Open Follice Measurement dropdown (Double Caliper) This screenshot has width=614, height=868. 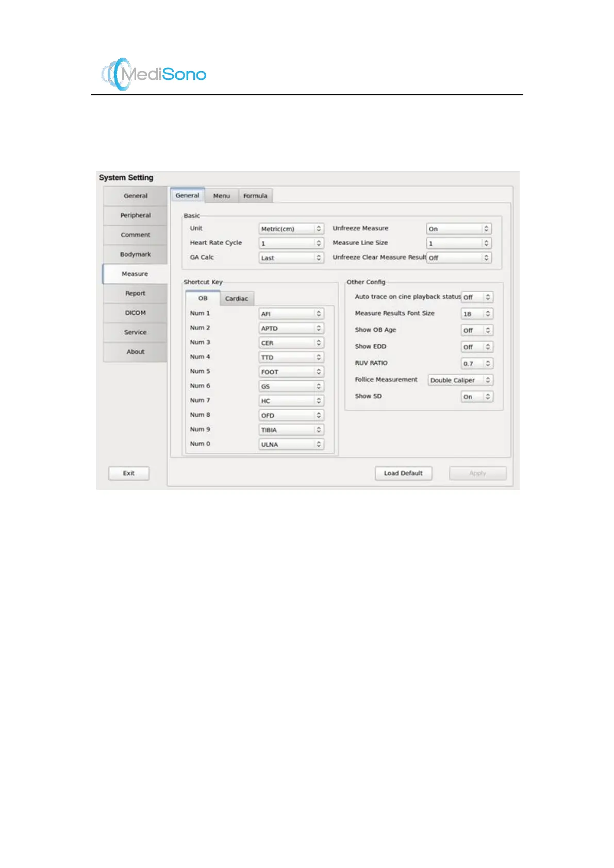pos(460,380)
